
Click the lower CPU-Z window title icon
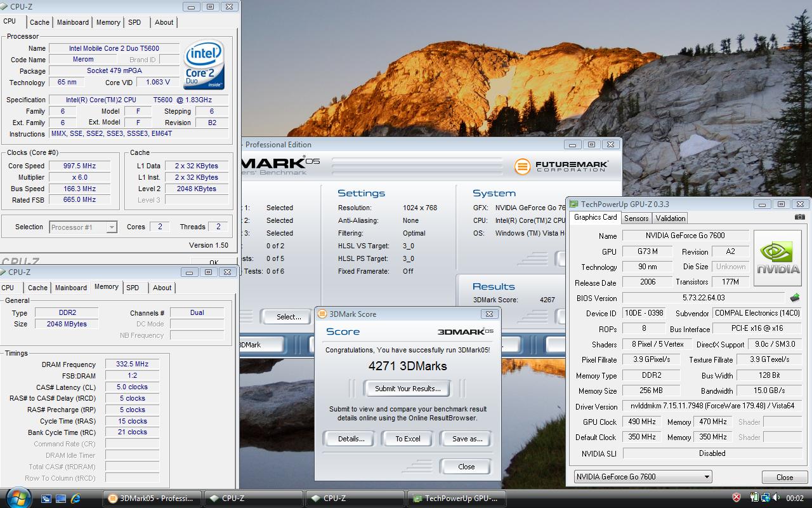tap(4, 272)
